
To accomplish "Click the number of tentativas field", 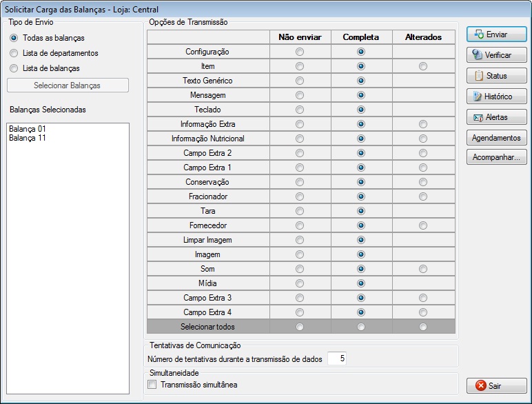I will pyautogui.click(x=336, y=358).
